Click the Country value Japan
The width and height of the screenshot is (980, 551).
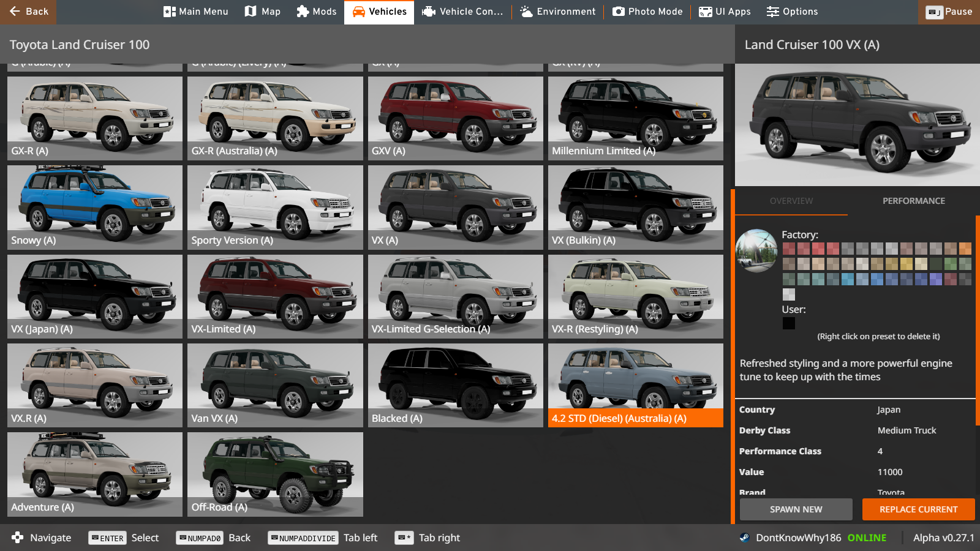tap(889, 410)
